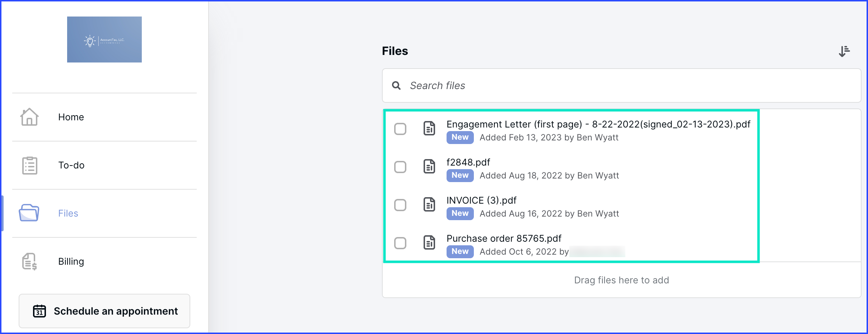The width and height of the screenshot is (868, 334).
Task: Click the Billing invoice icon
Action: coord(29,261)
